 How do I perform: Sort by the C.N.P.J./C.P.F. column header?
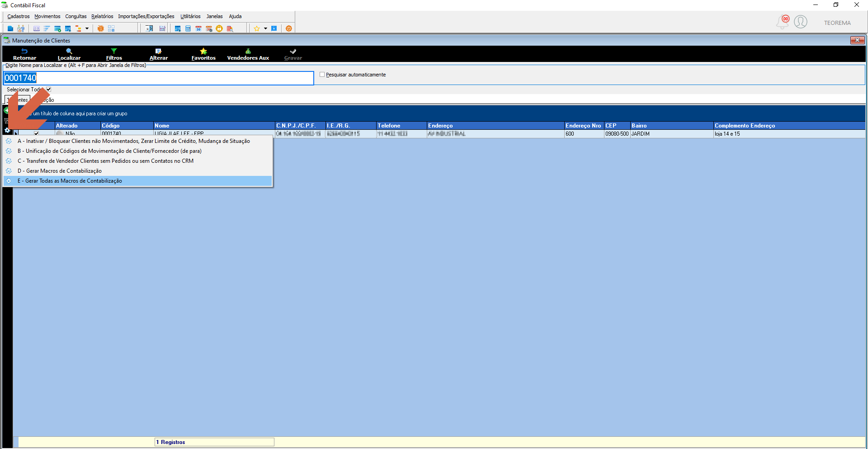300,126
